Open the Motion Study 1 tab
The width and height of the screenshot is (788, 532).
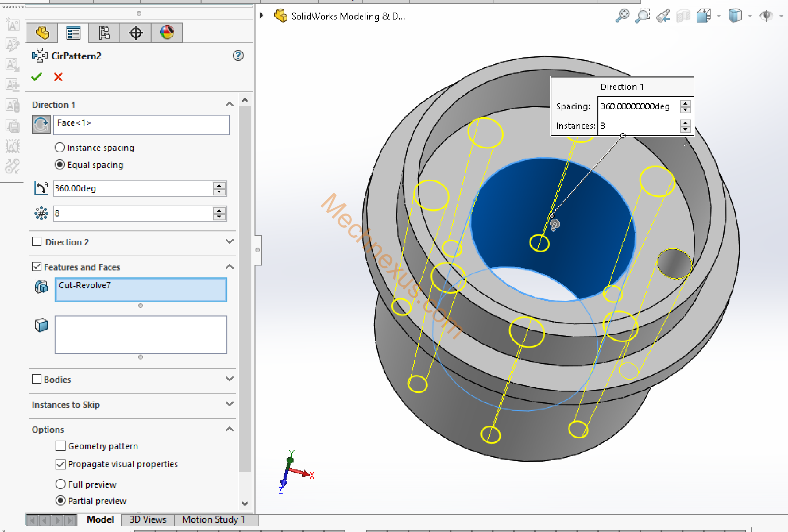pyautogui.click(x=213, y=519)
